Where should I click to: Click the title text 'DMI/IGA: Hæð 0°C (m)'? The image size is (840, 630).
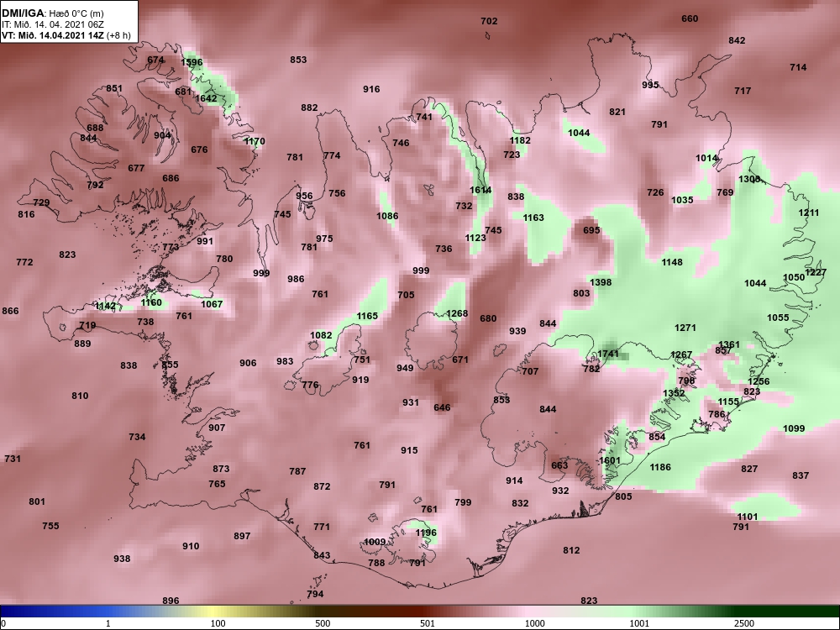point(52,13)
